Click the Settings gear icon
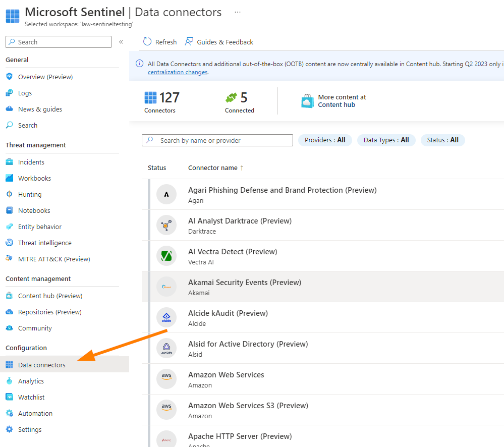The image size is (504, 447). (x=9, y=430)
